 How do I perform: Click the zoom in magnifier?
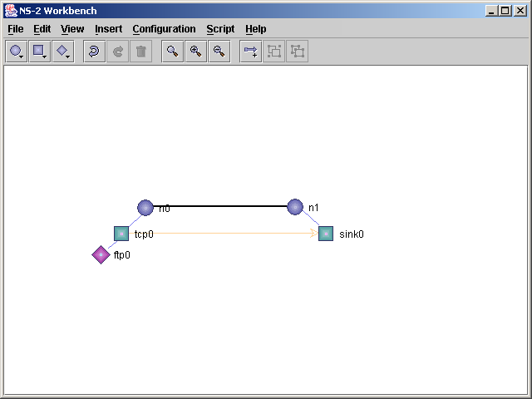tap(196, 52)
